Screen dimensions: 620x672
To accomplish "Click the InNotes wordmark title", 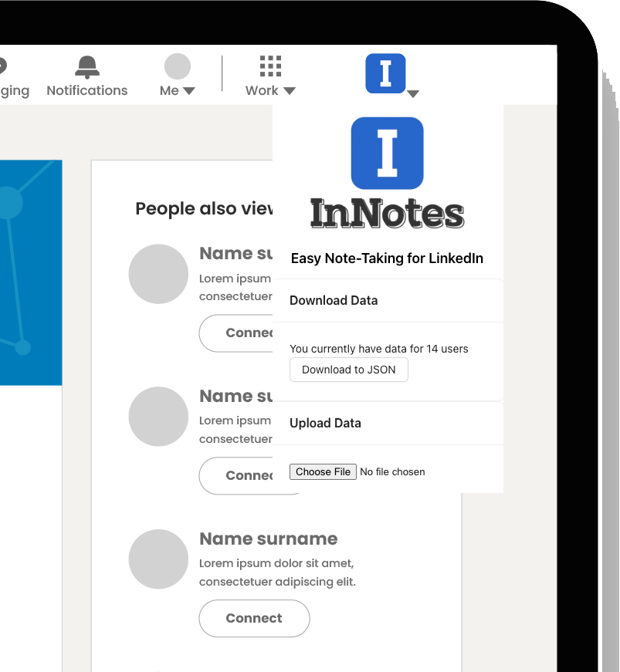I will coord(387,214).
